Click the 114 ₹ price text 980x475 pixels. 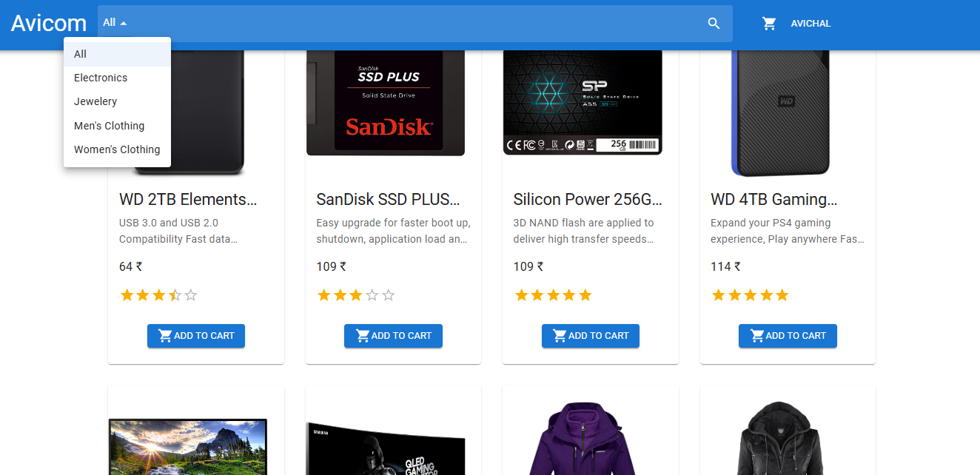725,266
